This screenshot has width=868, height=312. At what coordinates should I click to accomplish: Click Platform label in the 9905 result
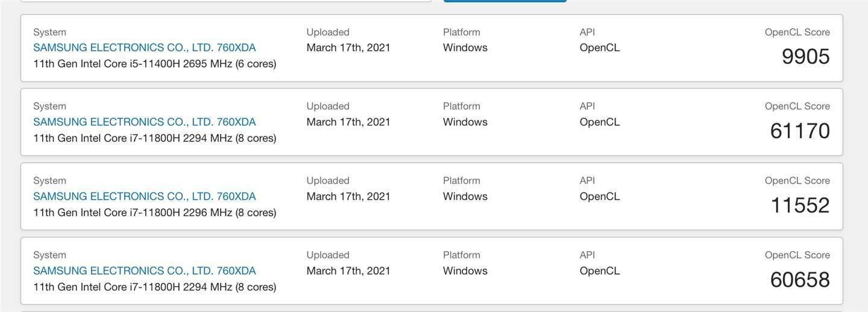tap(461, 32)
